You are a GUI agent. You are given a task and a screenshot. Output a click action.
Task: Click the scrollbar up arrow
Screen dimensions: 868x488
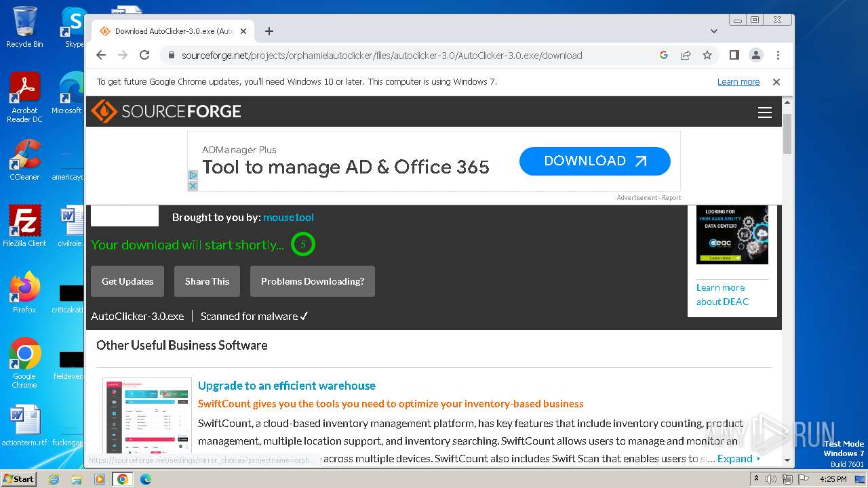[x=787, y=102]
